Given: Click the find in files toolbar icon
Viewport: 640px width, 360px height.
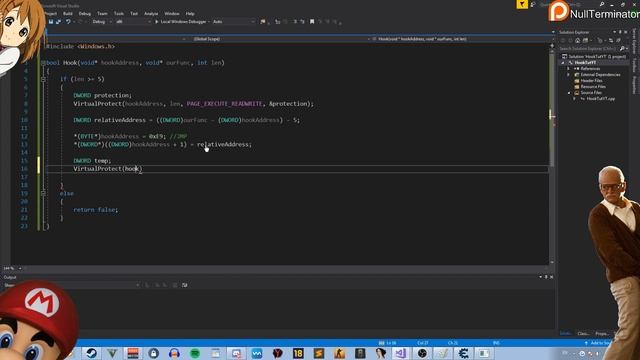Looking at the screenshot, I should pos(263,22).
